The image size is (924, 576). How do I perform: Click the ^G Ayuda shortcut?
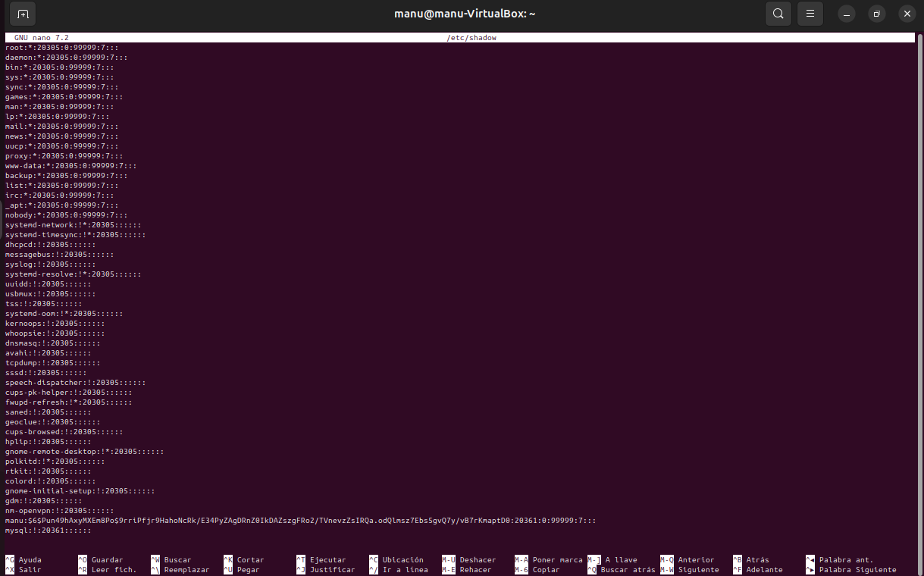click(x=23, y=560)
